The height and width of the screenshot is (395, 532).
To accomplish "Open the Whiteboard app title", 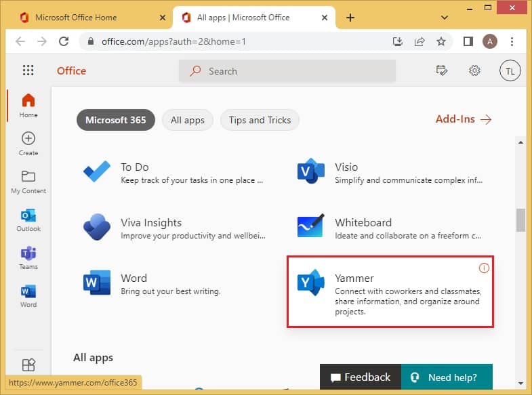I will coord(363,223).
